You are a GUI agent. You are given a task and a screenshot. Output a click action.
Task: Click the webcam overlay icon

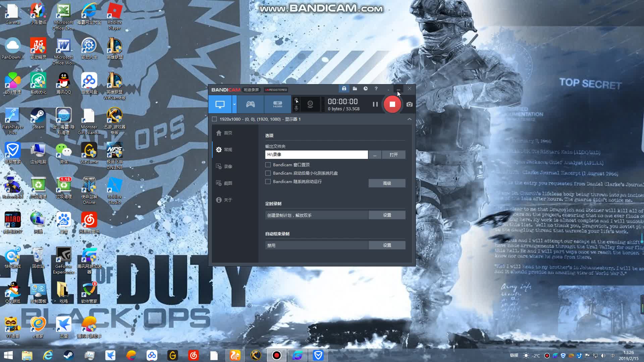pos(310,104)
